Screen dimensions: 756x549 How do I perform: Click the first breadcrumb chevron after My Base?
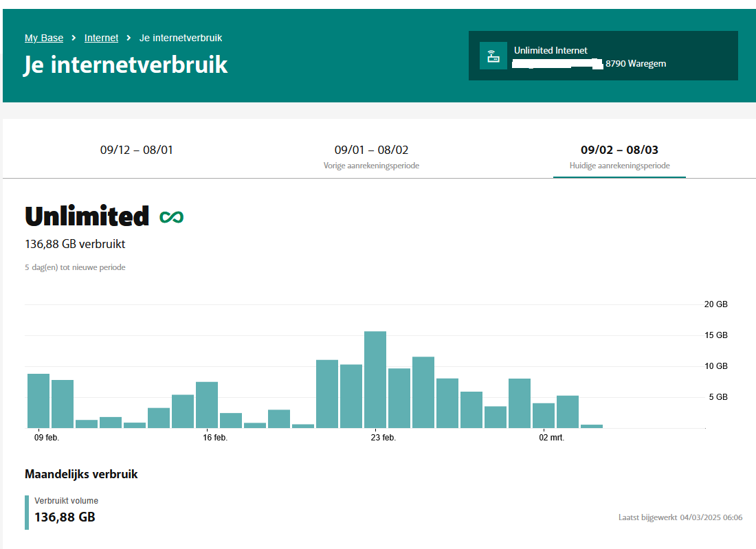74,38
